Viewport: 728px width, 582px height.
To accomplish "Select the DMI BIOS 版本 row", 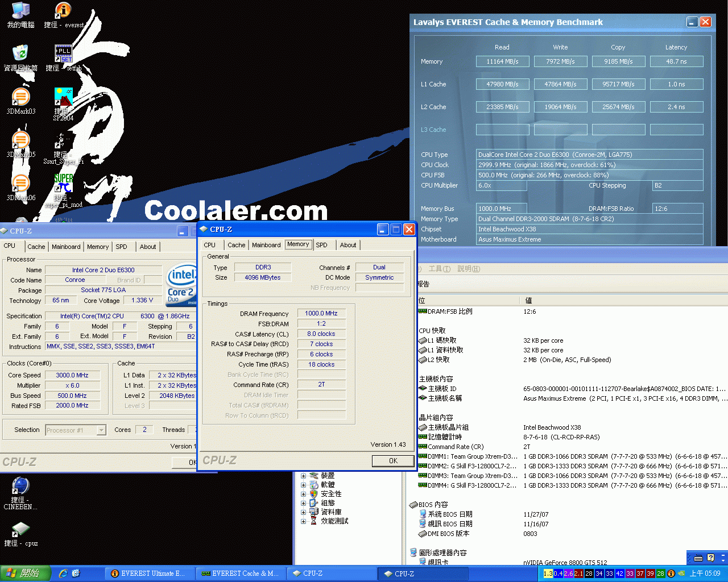I will coord(572,534).
